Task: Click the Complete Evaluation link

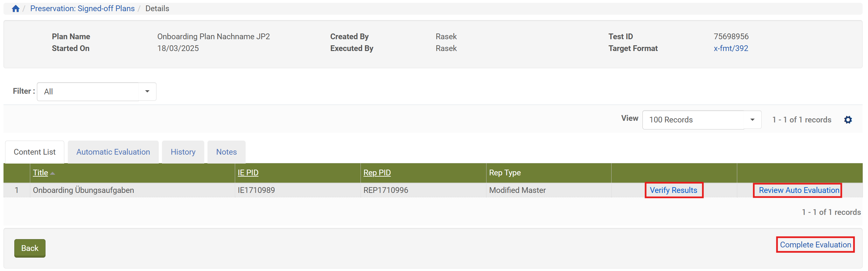Action: pyautogui.click(x=815, y=245)
